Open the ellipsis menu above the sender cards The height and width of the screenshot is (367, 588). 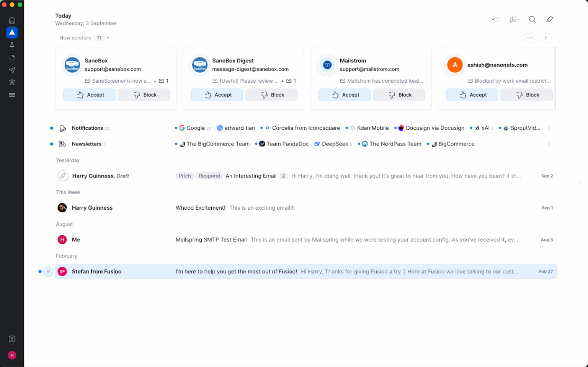530,38
